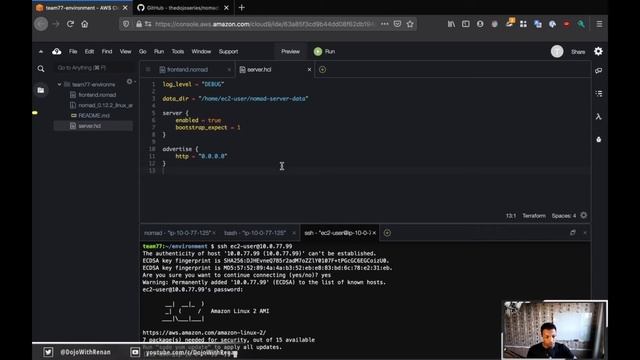
Task: Focus the Go to Anything search field
Action: click(94, 68)
